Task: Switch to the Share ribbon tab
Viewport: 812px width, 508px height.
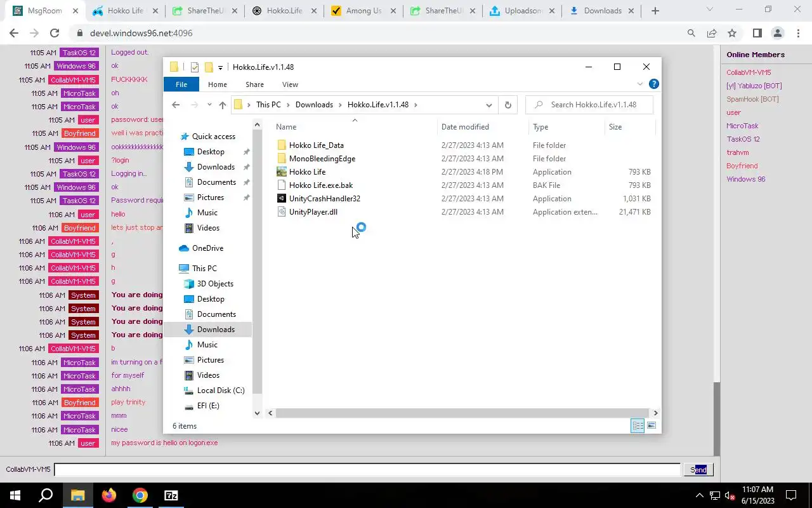Action: point(254,84)
